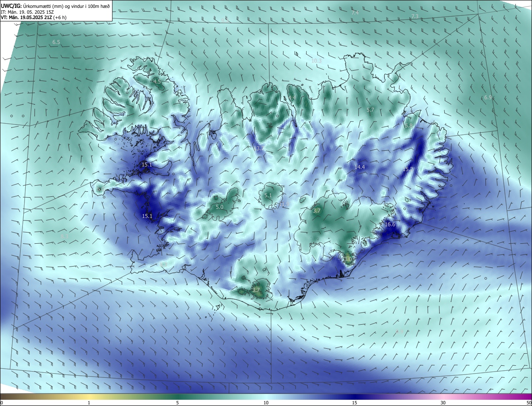Screen dimensions: 532x406
Task: Select the "IT: Mán. 19. 05. 2025 15Z" line
Action: [27, 12]
